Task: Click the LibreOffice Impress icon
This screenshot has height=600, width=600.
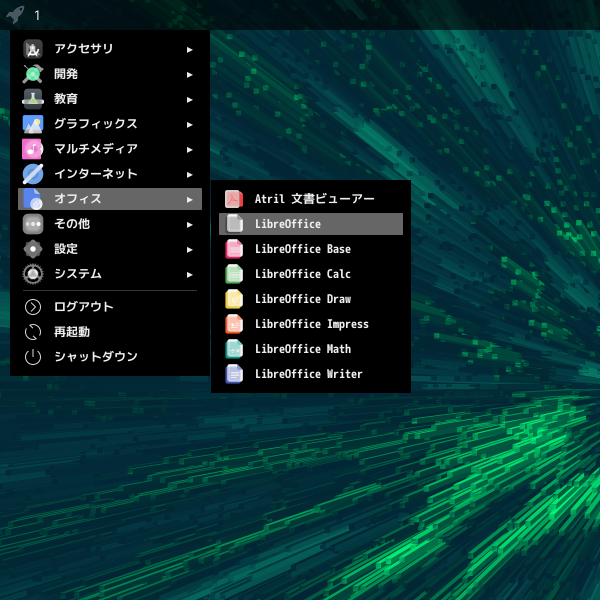Action: click(234, 324)
